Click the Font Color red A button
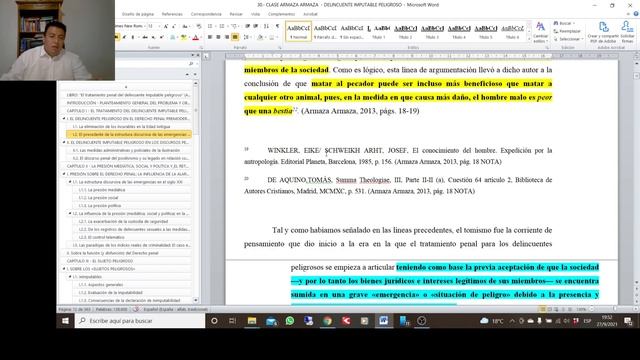The width and height of the screenshot is (640, 360). click(195, 37)
